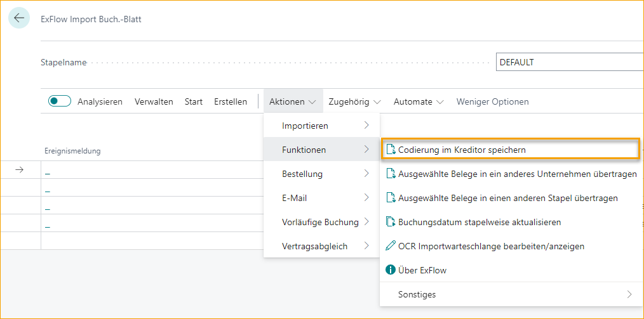The image size is (644, 319).
Task: Expand the Zugehörig dropdown
Action: tap(355, 101)
